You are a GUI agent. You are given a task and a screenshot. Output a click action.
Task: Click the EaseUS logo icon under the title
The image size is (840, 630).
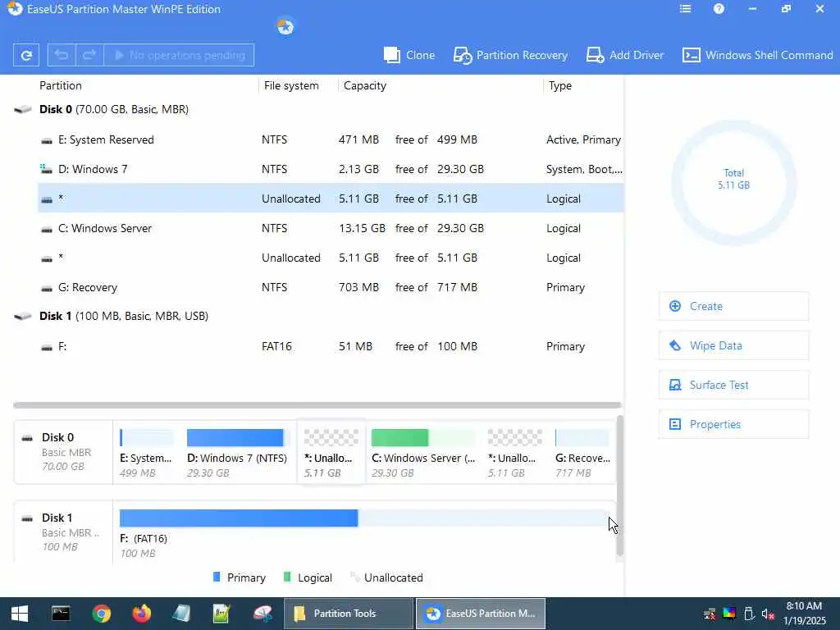[x=285, y=27]
